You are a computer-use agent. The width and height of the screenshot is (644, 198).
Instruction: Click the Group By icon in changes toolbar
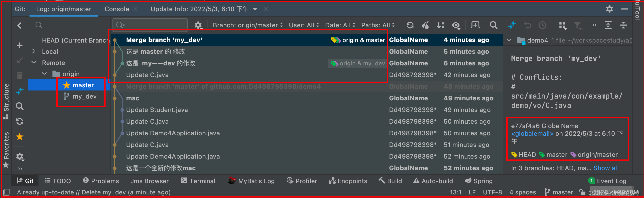[563, 25]
